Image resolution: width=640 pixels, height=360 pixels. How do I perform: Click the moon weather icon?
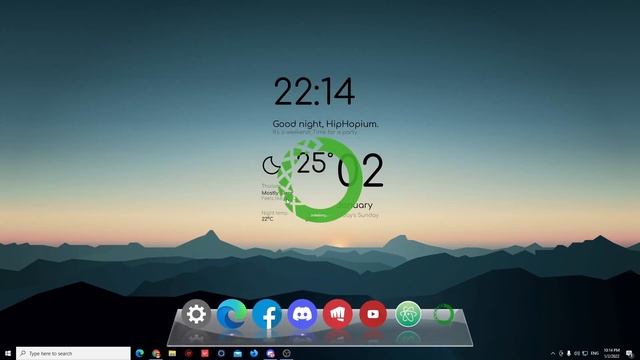(x=271, y=165)
